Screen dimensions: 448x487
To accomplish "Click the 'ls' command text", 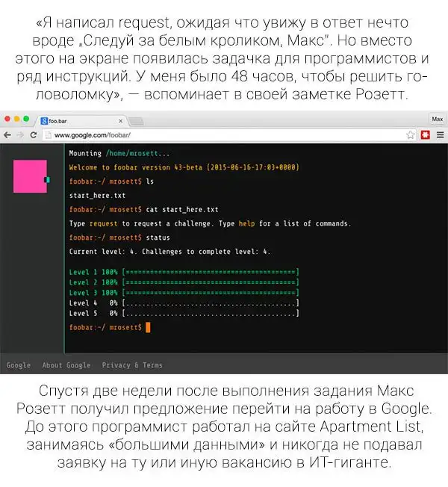I will tap(149, 182).
